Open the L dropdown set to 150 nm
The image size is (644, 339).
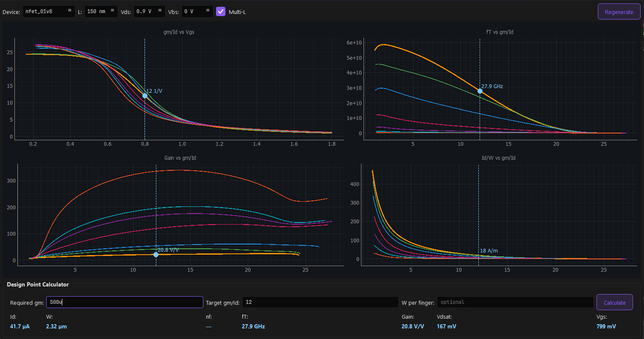pos(101,11)
